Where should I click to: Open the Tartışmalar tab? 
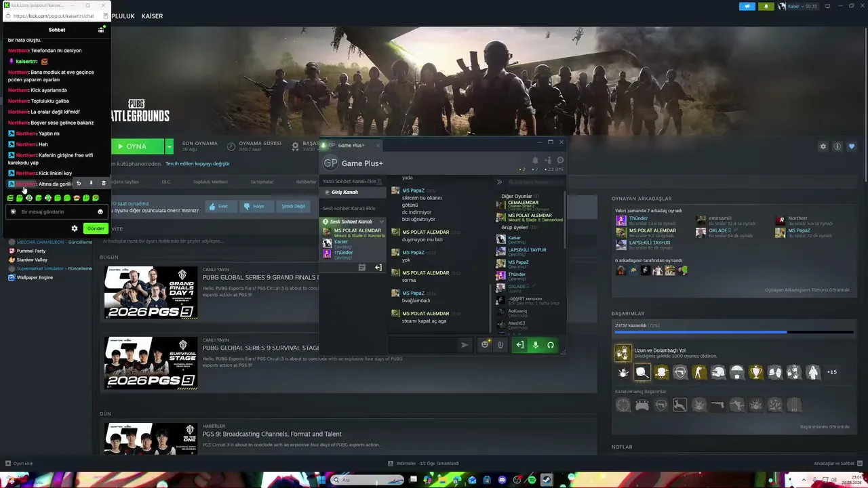262,182
